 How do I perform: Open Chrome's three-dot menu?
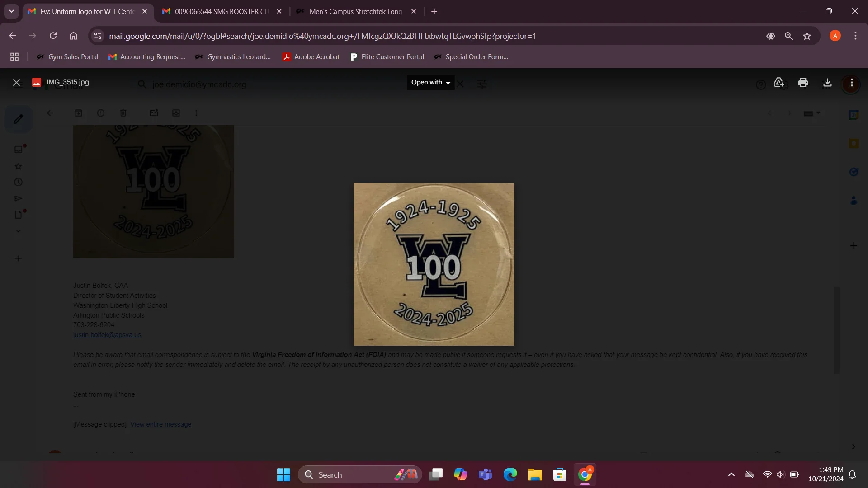coord(855,36)
